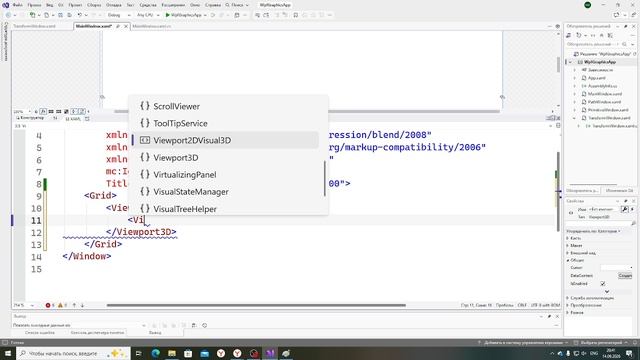640x360 pixels.
Task: Select App.xaml in Solution Explorer
Action: point(596,78)
